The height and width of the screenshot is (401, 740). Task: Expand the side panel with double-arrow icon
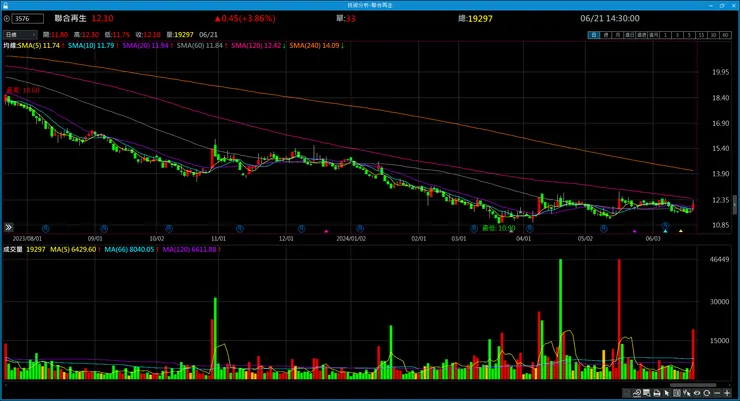tap(8, 227)
